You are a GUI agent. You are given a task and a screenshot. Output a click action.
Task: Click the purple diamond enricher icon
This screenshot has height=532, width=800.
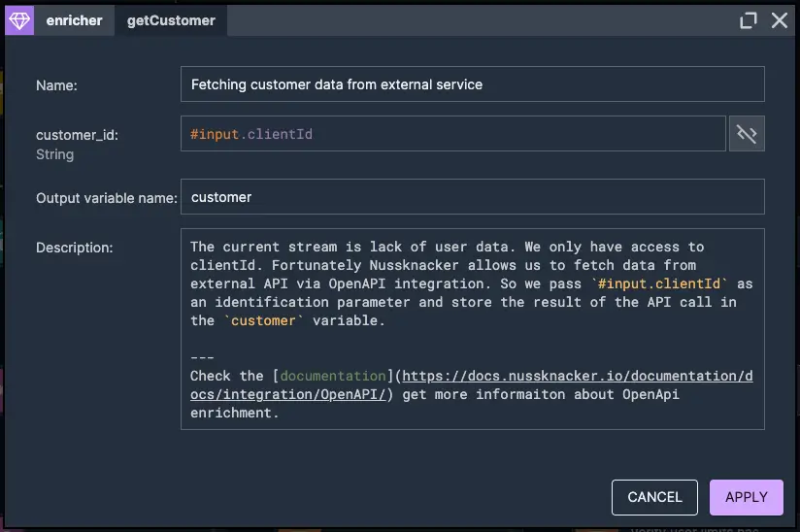[x=19, y=20]
